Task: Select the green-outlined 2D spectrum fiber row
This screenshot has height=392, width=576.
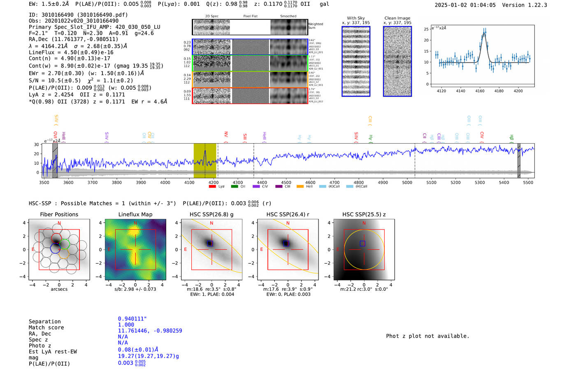Action: point(250,63)
